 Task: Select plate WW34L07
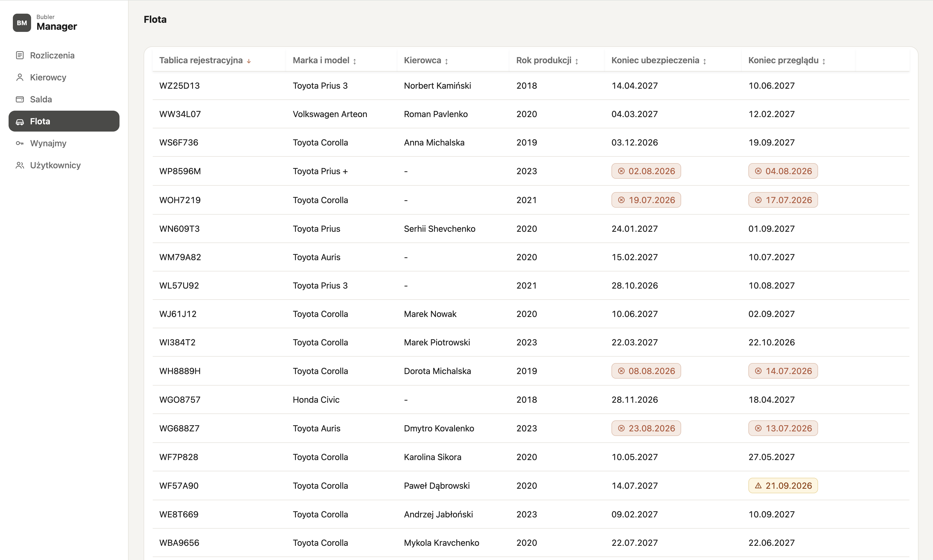tap(180, 114)
